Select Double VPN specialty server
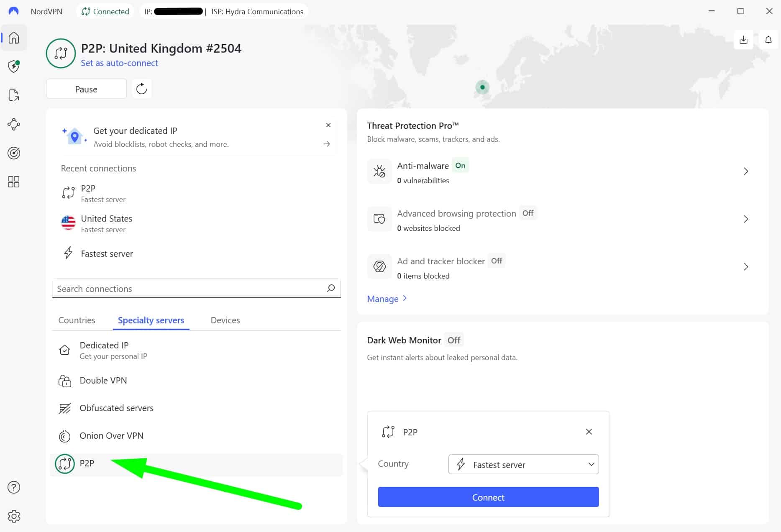The image size is (781, 532). click(196, 381)
